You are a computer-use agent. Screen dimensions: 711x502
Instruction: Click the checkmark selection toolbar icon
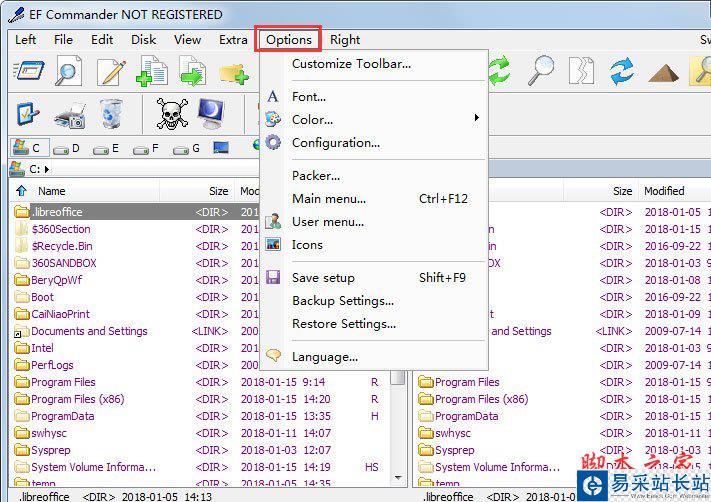[28, 113]
